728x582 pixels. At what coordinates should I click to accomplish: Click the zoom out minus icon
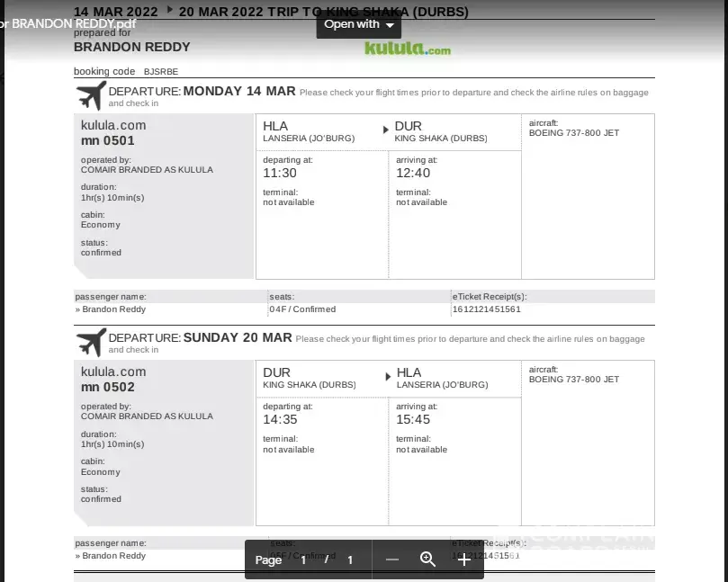(392, 560)
